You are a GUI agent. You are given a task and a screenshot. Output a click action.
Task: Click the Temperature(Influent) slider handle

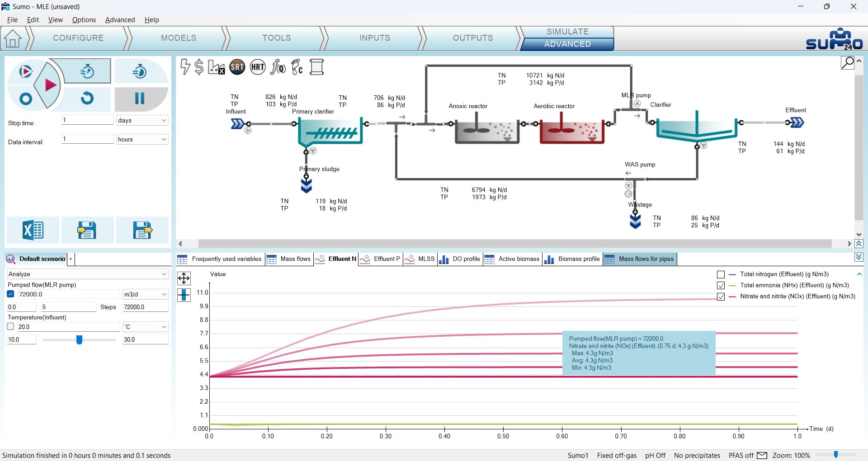click(79, 339)
